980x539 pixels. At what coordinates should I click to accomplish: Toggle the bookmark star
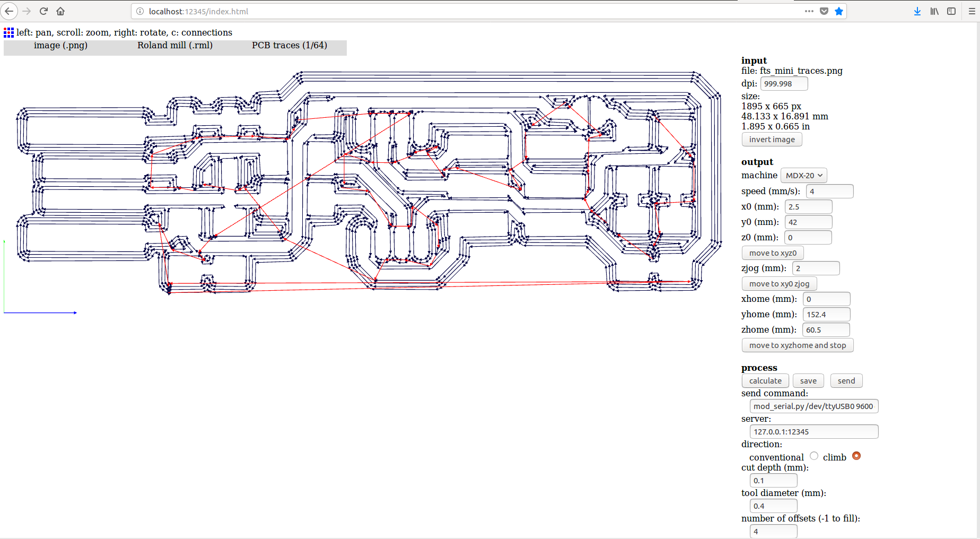click(839, 11)
